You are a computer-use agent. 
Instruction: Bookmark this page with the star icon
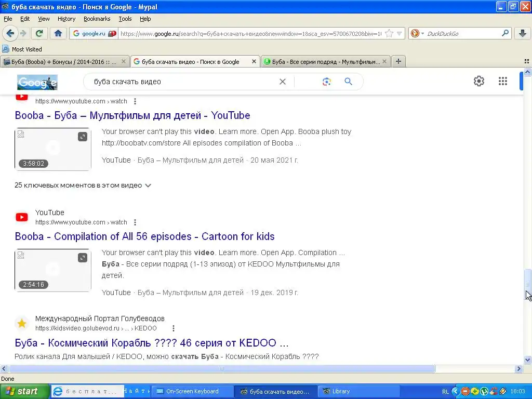389,33
